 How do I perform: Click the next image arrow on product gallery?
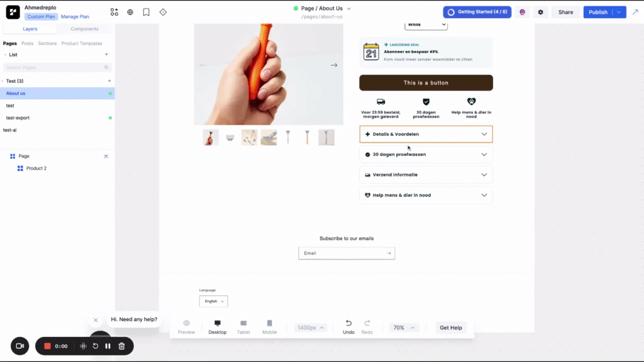pyautogui.click(x=334, y=65)
